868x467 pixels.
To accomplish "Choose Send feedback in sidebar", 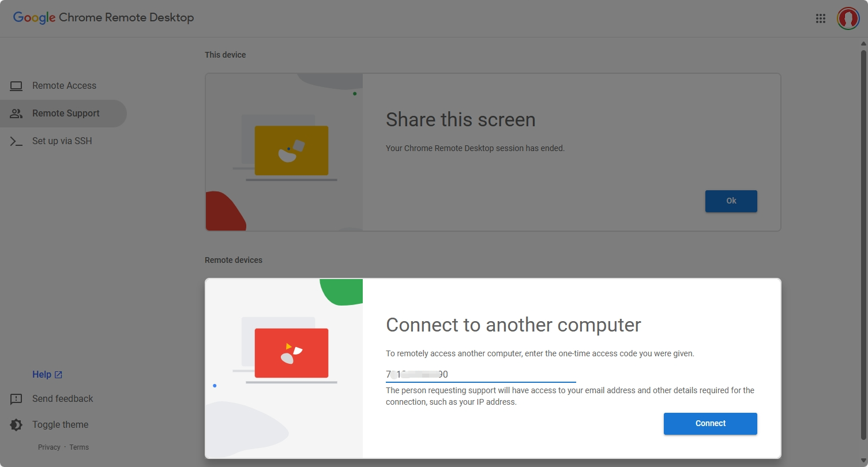I will [62, 399].
